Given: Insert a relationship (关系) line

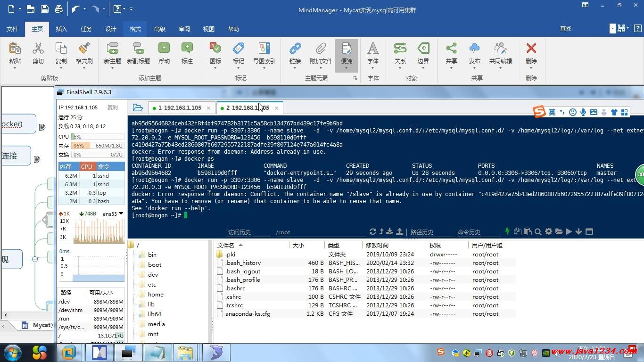Looking at the screenshot, I should click(x=400, y=49).
